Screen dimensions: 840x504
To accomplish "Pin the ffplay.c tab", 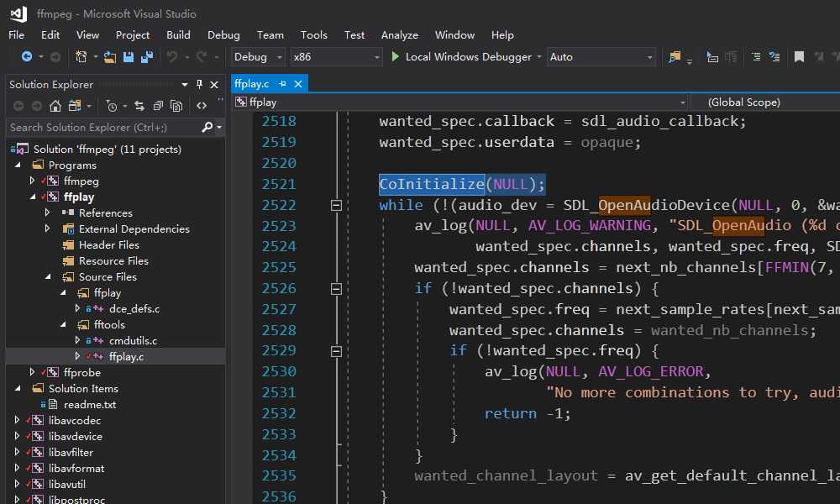I will pos(283,83).
